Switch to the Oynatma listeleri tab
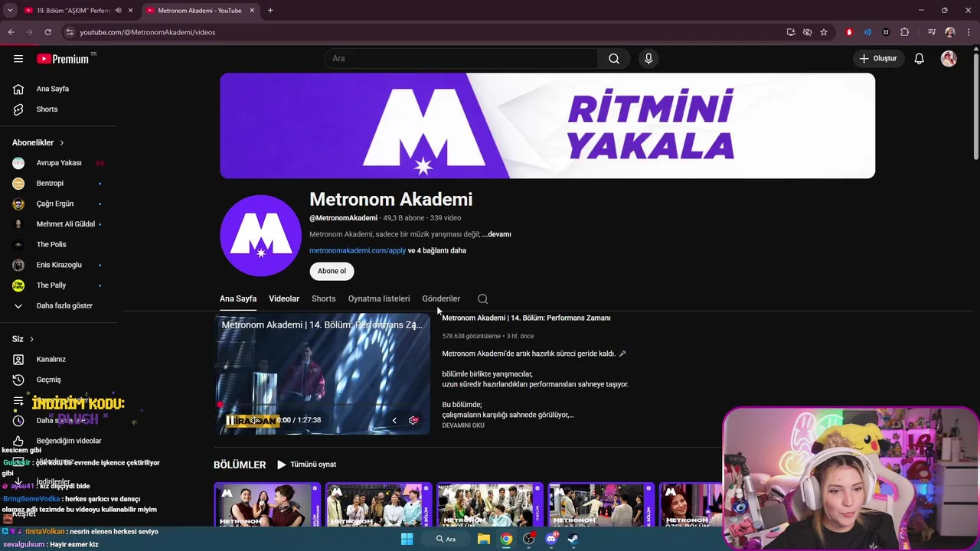Viewport: 980px width, 551px height. [x=379, y=299]
